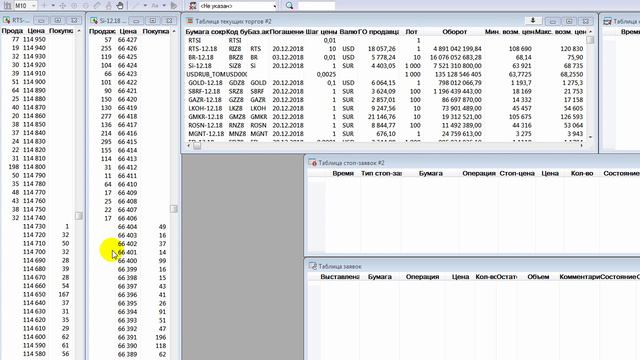The image size is (640, 360).
Task: Select the BR-12.18 row in the current trades table
Action: click(385, 58)
